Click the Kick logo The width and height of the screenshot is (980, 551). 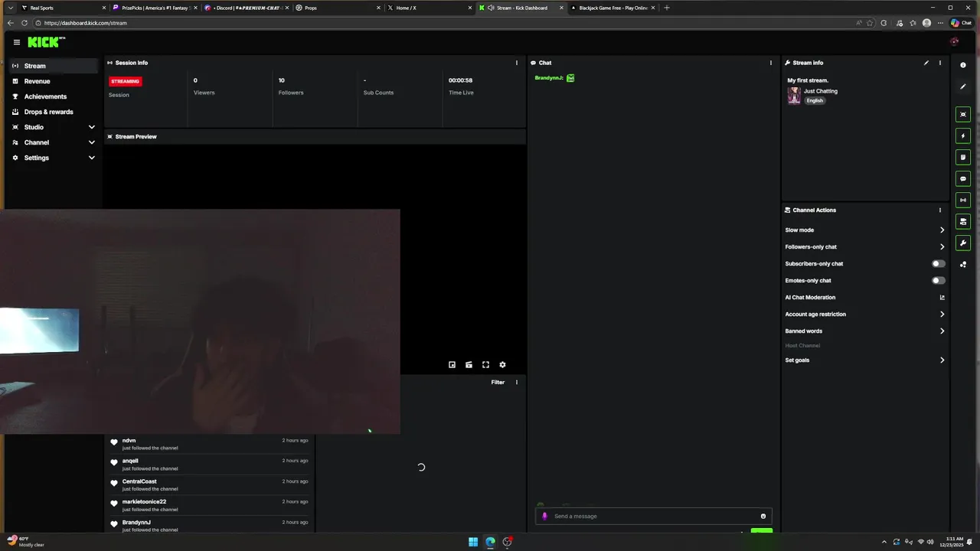pyautogui.click(x=46, y=42)
